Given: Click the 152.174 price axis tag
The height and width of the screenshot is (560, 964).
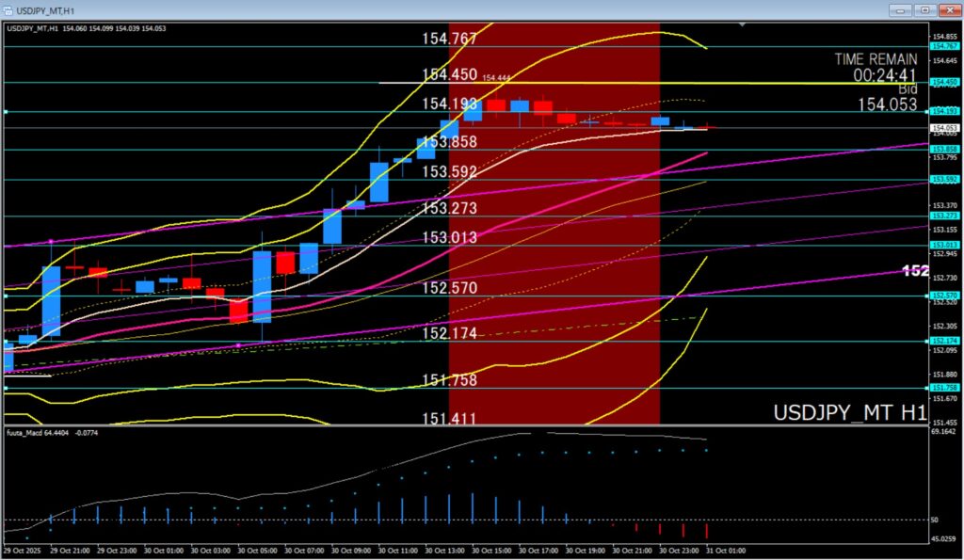Looking at the screenshot, I should pyautogui.click(x=944, y=341).
